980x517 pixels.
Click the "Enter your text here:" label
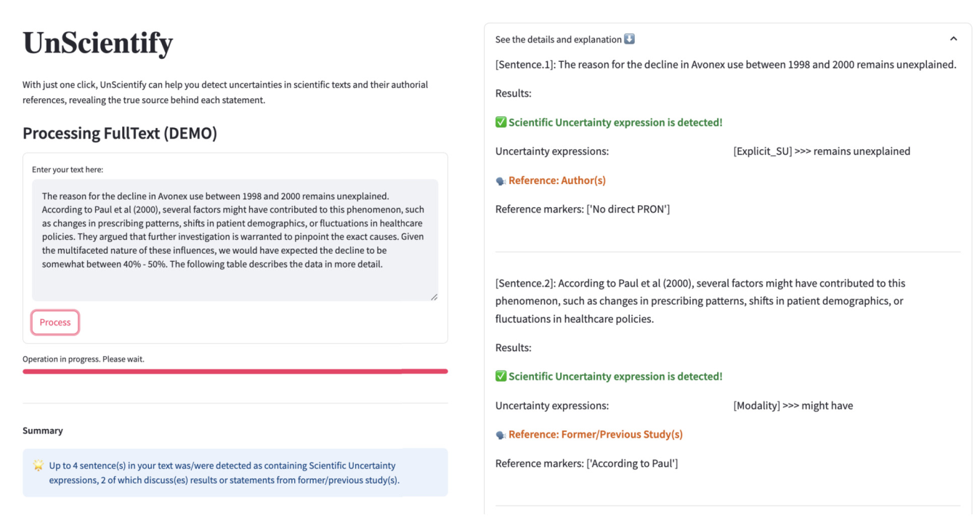68,169
